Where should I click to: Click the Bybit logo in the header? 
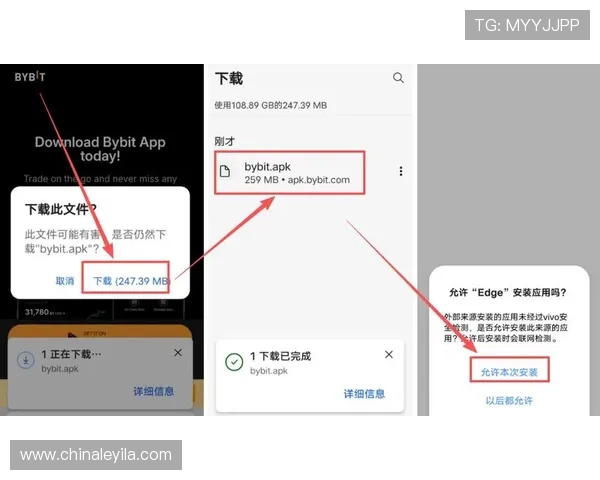point(30,77)
